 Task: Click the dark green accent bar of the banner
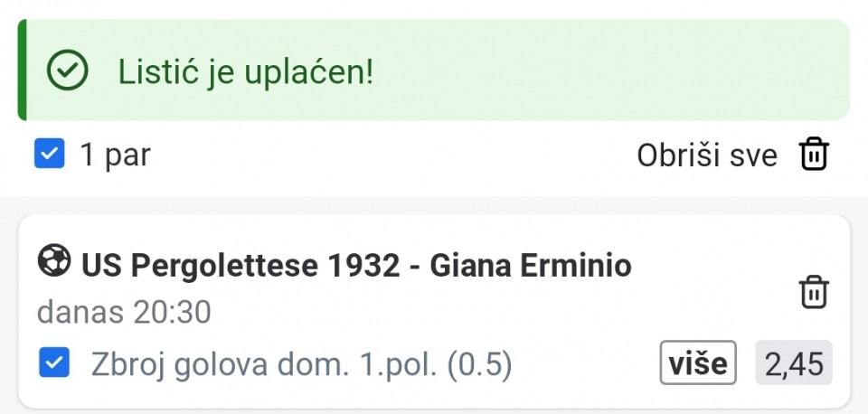(23, 71)
